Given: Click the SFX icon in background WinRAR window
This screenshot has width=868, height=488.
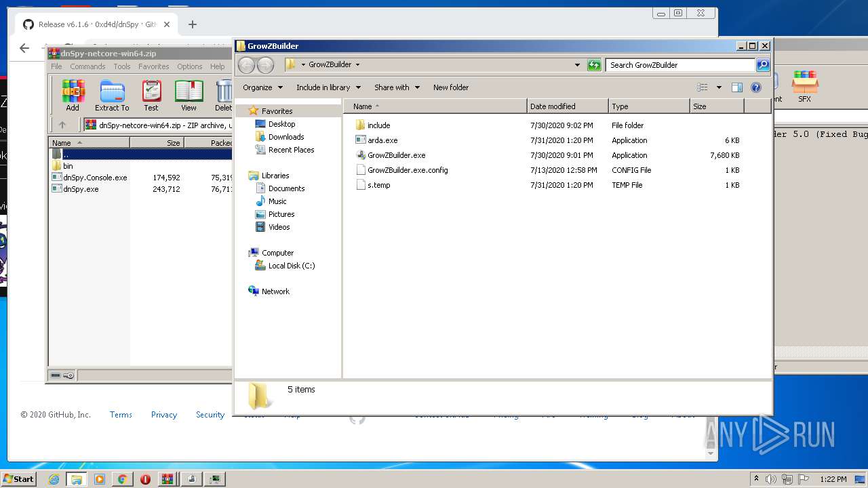Looking at the screenshot, I should point(805,82).
